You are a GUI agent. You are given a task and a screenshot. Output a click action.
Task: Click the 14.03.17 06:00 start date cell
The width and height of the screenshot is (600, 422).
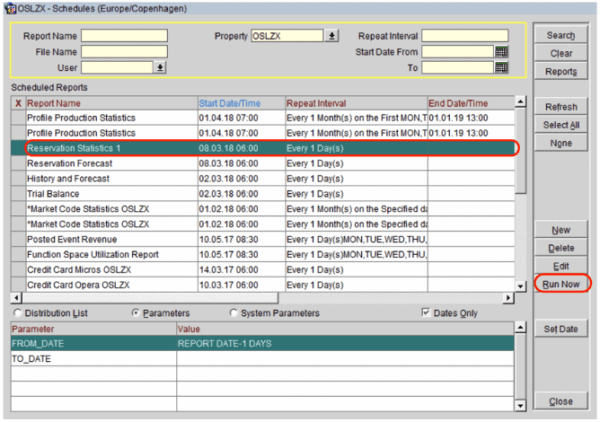tap(241, 270)
